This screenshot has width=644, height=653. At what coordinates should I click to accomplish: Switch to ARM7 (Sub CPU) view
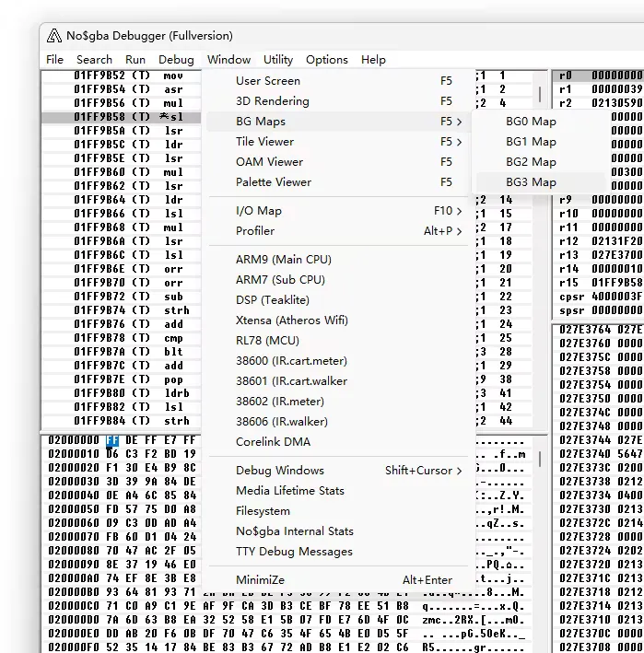[x=280, y=280]
